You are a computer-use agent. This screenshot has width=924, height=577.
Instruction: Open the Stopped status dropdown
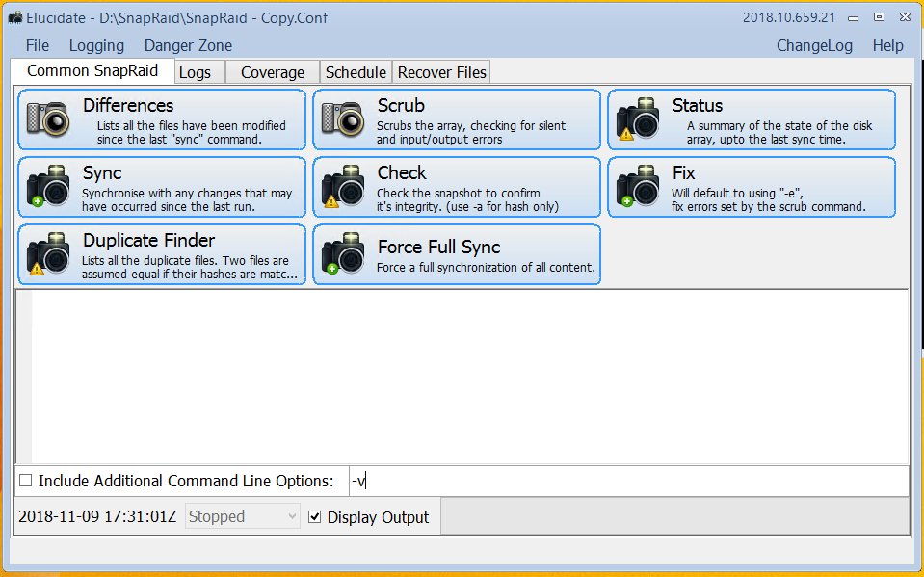tap(242, 517)
